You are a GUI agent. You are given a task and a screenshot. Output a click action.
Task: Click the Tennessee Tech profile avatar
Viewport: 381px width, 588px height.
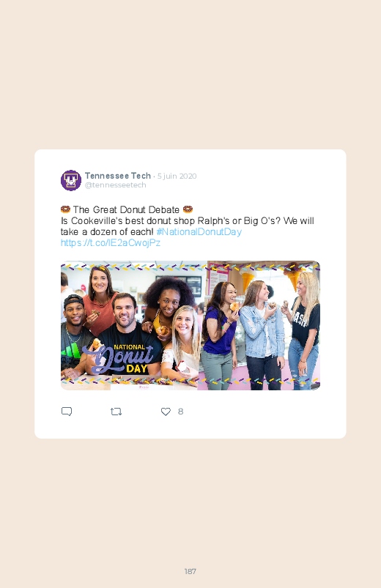(x=71, y=180)
